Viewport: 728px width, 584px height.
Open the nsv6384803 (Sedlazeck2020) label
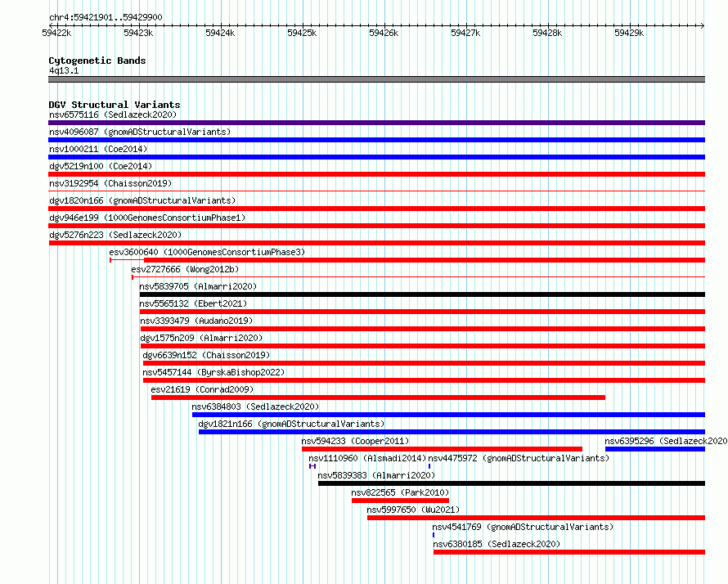[255, 407]
